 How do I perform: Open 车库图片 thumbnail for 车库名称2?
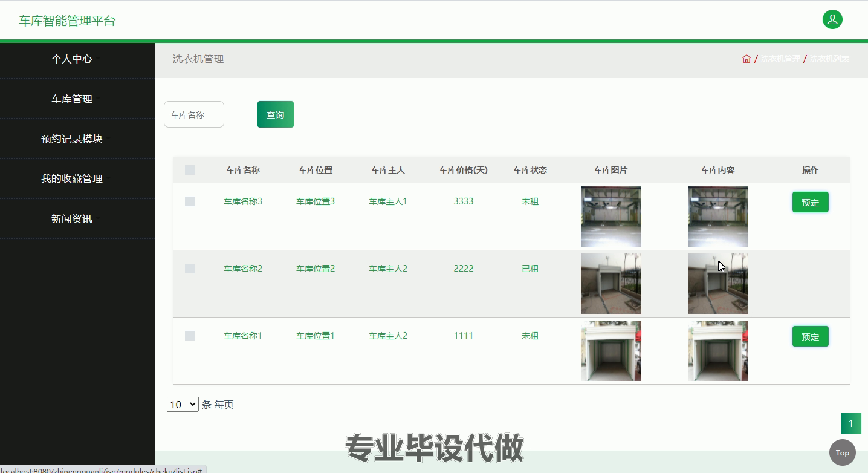(x=611, y=284)
